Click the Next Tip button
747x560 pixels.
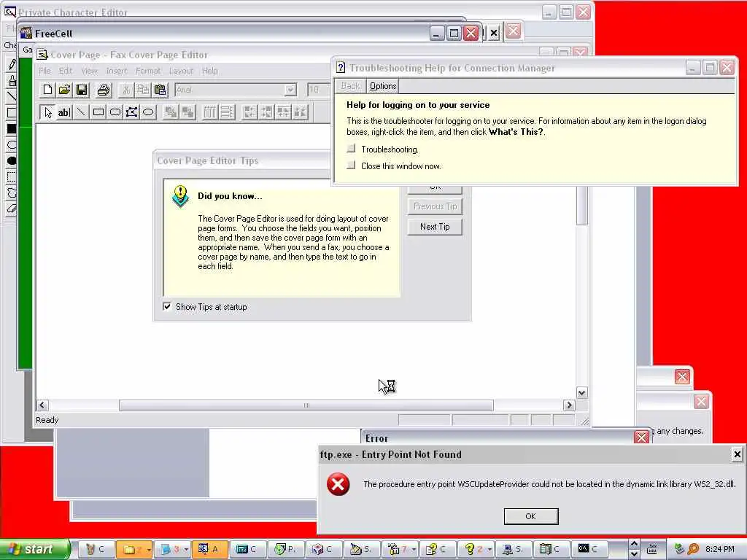[435, 227]
